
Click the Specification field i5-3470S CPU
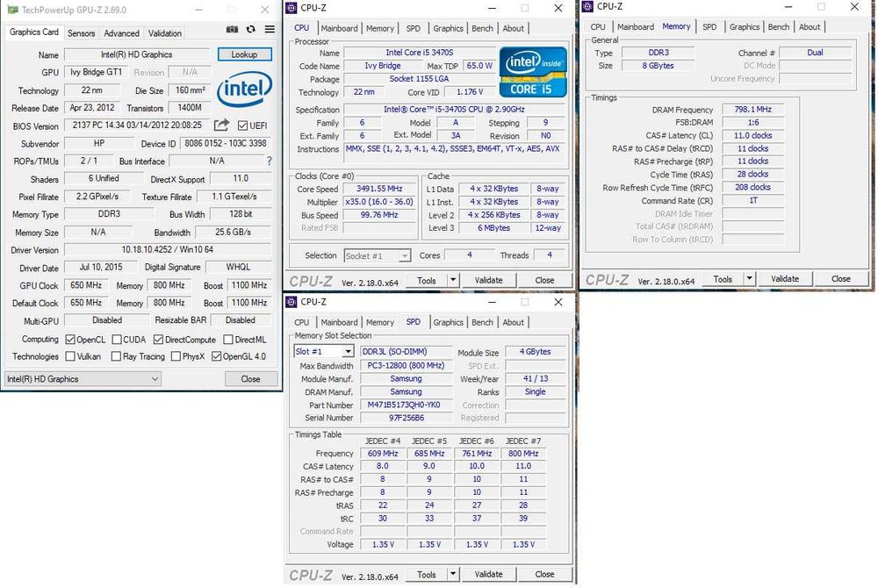pos(454,110)
